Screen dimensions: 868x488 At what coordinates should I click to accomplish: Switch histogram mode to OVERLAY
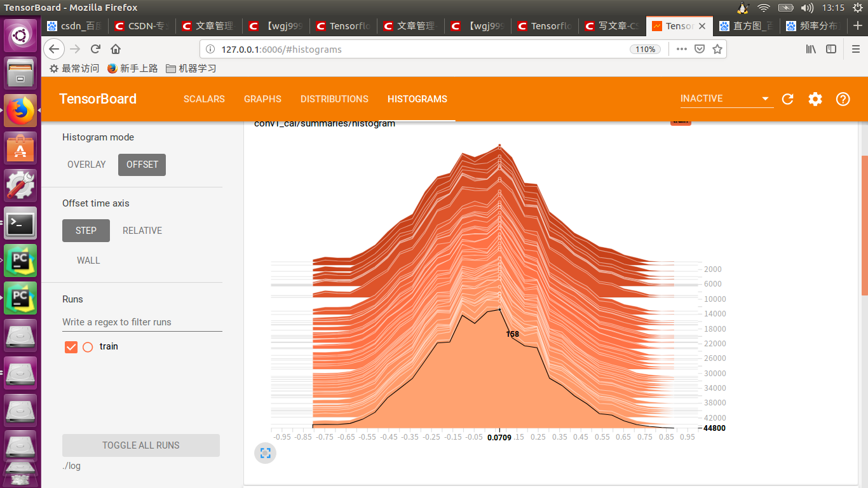point(86,165)
